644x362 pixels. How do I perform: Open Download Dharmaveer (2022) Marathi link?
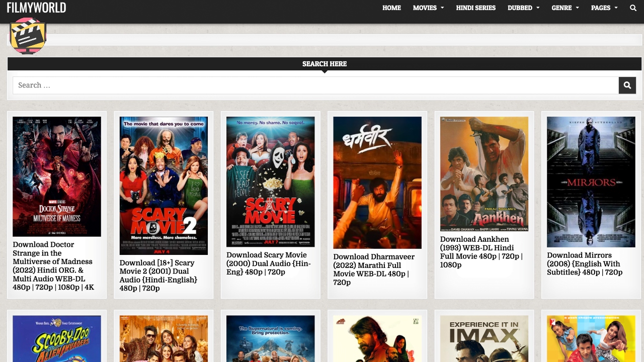coord(374,269)
